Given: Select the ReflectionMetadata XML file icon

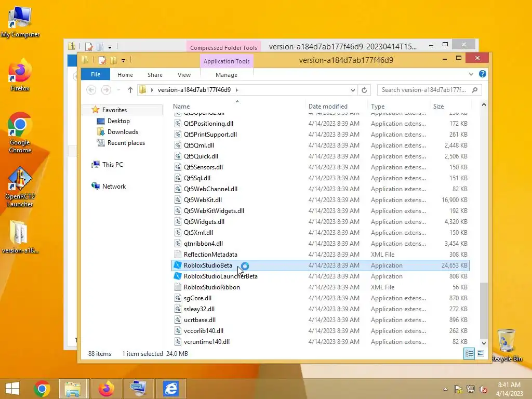Looking at the screenshot, I should pos(178,255).
